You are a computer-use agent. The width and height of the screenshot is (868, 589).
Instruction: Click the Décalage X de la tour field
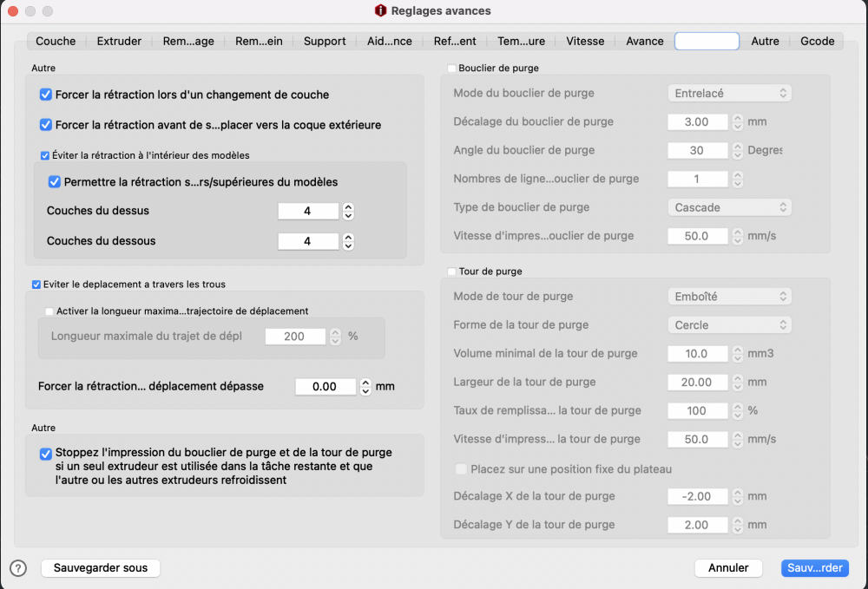coord(698,496)
